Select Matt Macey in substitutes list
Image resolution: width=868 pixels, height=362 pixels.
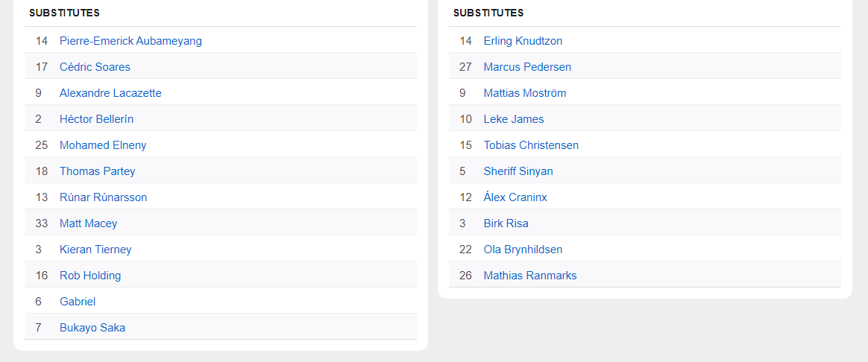coord(88,223)
